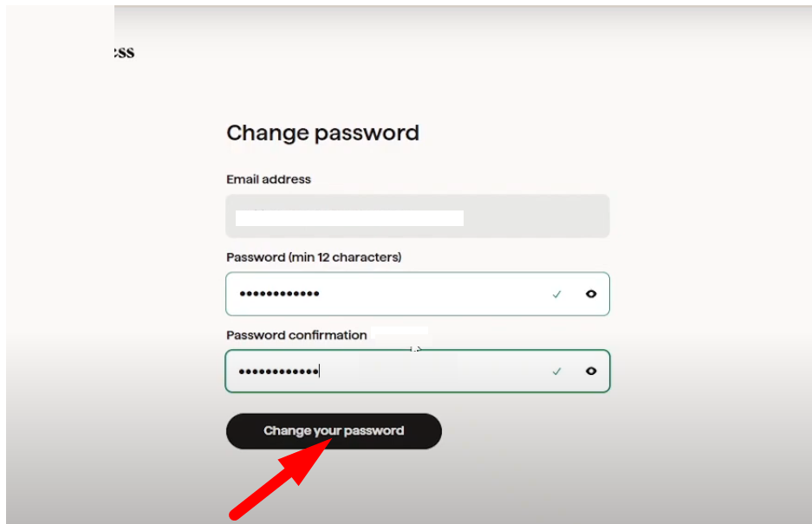Click the Password (min 12 characters) label
The image size is (812, 524).
314,257
